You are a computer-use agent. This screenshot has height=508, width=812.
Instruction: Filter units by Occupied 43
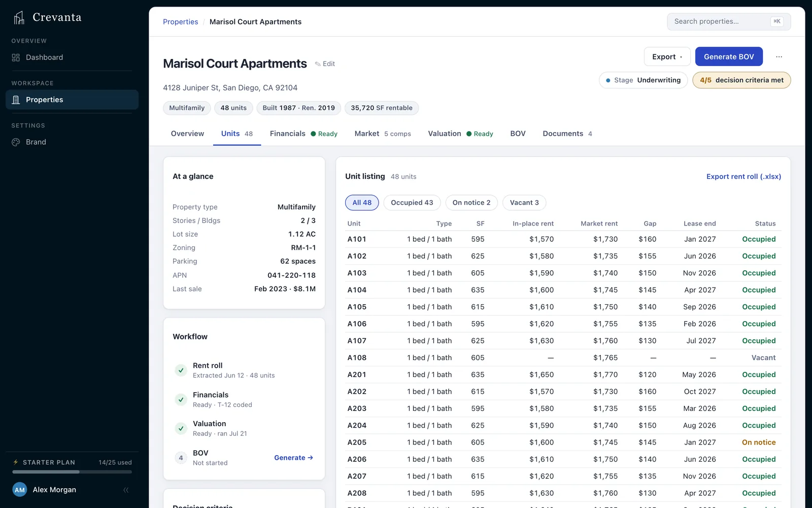[412, 203]
